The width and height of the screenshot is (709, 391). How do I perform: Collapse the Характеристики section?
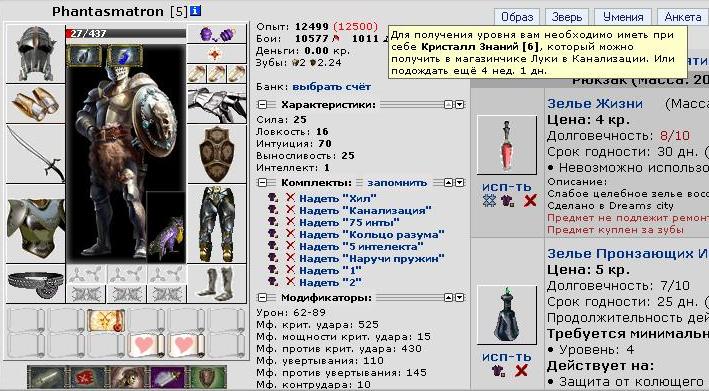pyautogui.click(x=262, y=105)
